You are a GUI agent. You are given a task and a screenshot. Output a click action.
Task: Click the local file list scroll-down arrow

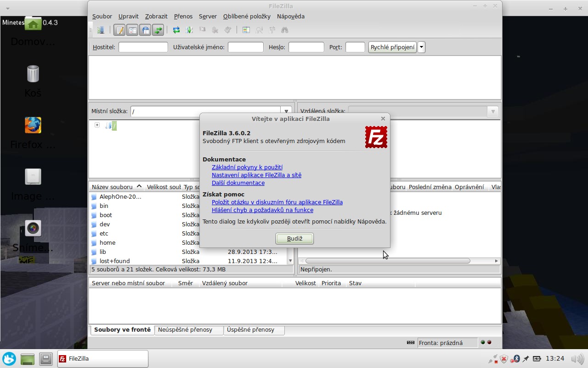pos(290,261)
